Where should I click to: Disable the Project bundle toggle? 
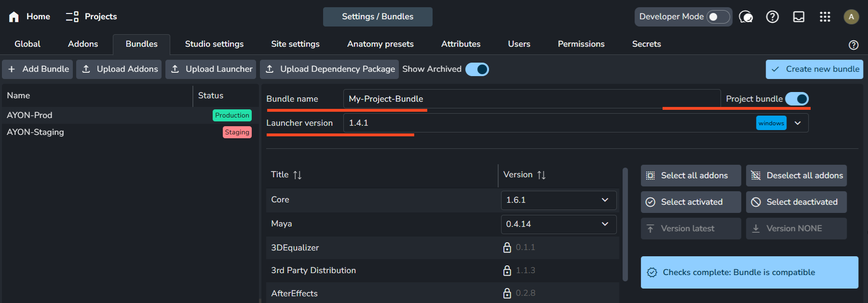pos(797,99)
